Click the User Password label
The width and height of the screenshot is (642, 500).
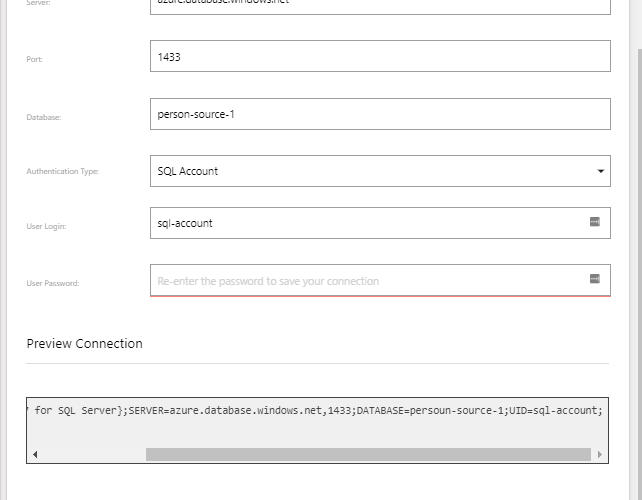click(52, 284)
